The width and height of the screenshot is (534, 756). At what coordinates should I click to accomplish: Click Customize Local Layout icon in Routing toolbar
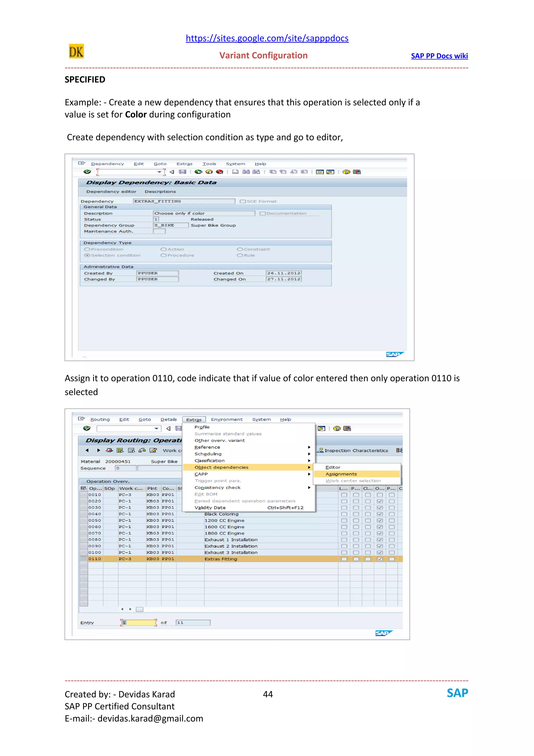tap(347, 428)
